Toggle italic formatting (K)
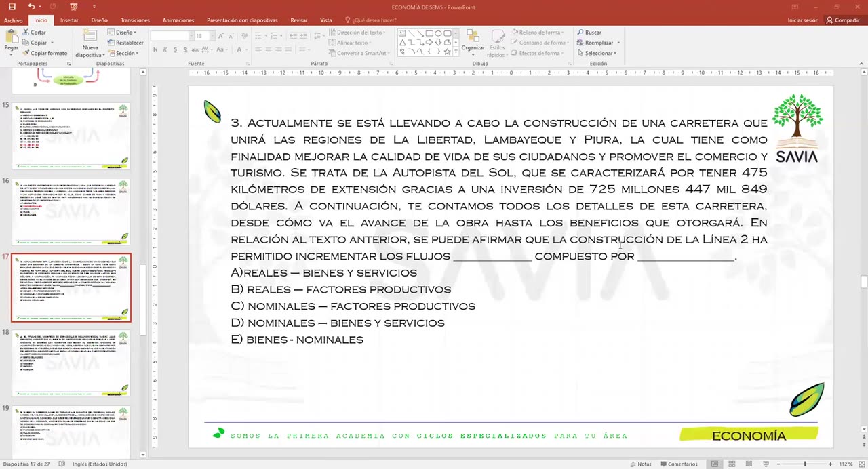The width and height of the screenshot is (868, 469). [165, 49]
